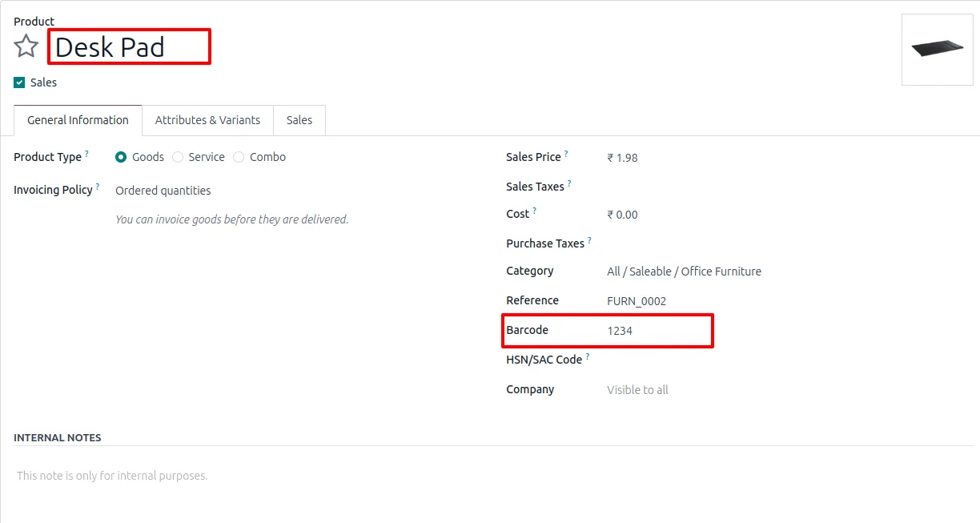
Task: Mark product as favorite with star icon
Action: point(26,46)
